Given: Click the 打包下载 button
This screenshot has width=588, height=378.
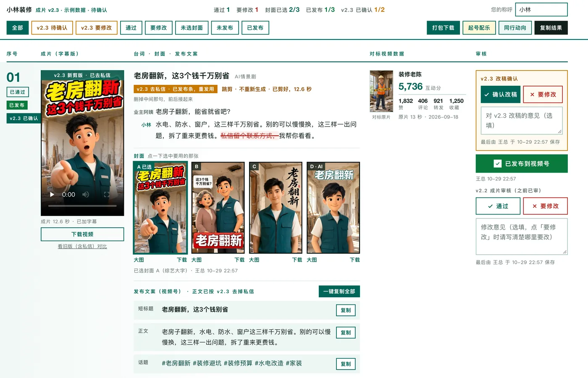Looking at the screenshot, I should (443, 28).
